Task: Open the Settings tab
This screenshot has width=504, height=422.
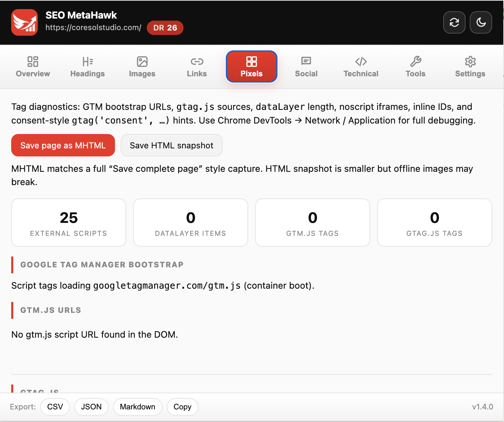Action: click(x=470, y=66)
